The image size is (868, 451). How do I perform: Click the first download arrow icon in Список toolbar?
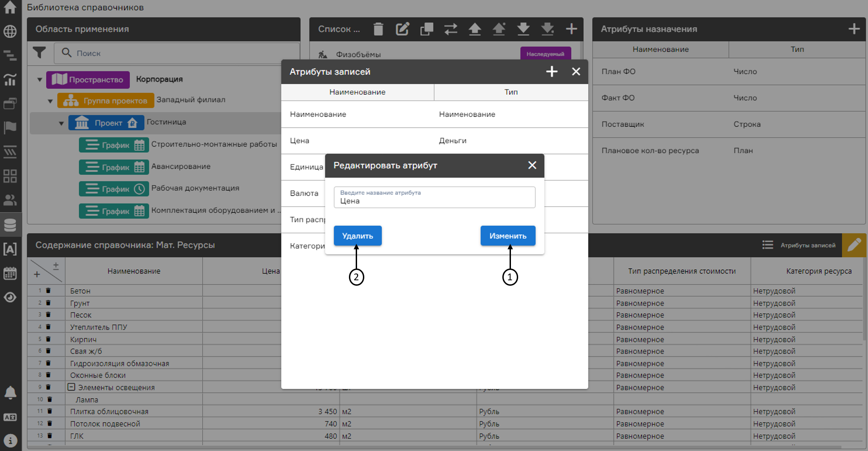pos(523,29)
